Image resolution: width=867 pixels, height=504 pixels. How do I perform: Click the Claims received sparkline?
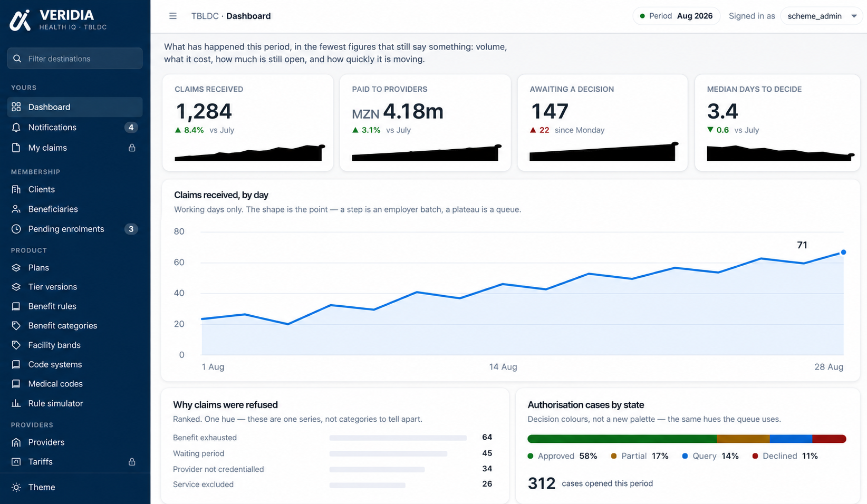coord(250,152)
